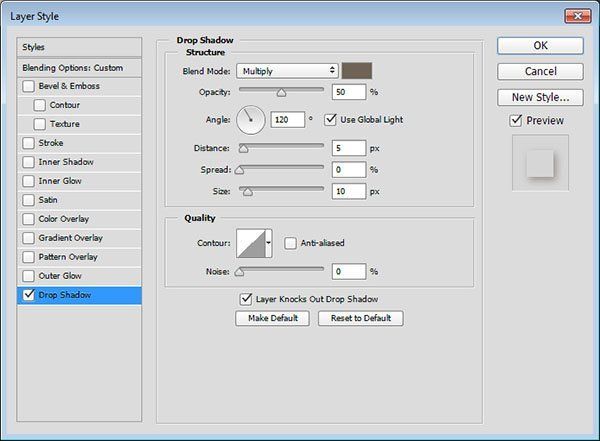
Task: Enable the Gradient Overlay checkbox
Action: pyautogui.click(x=28, y=238)
